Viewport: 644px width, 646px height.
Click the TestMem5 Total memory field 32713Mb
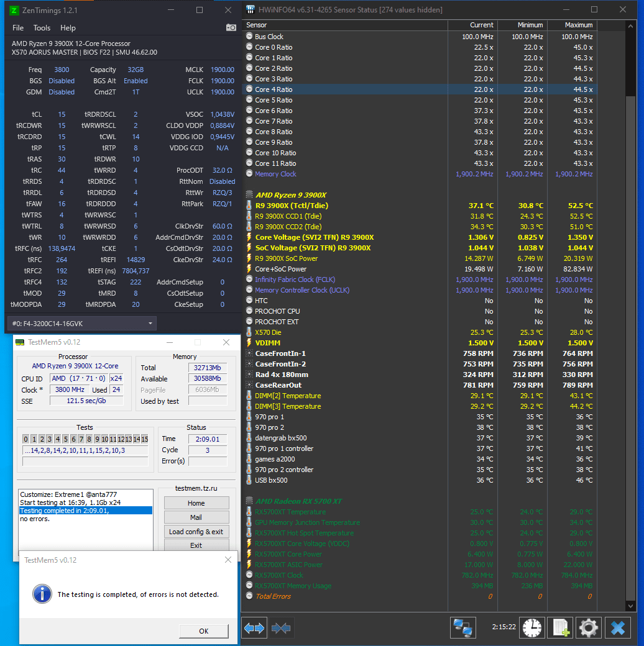pos(208,368)
